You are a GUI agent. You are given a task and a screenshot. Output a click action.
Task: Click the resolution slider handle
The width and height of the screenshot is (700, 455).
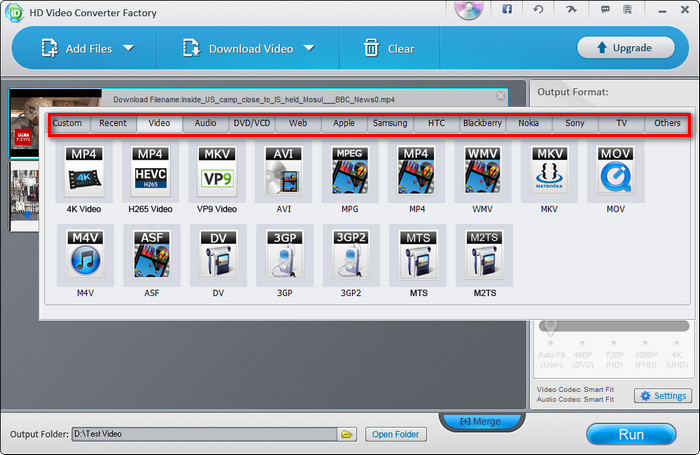550,327
